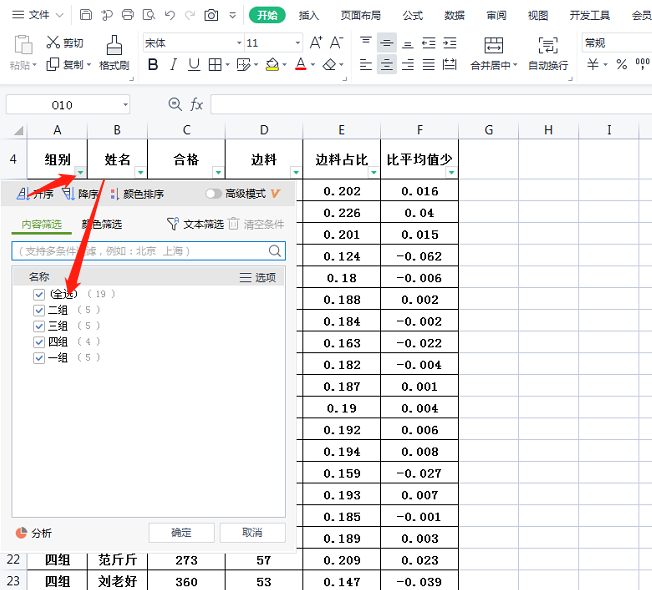Image resolution: width=652 pixels, height=590 pixels.
Task: Click the 确定 button
Action: coord(181,533)
